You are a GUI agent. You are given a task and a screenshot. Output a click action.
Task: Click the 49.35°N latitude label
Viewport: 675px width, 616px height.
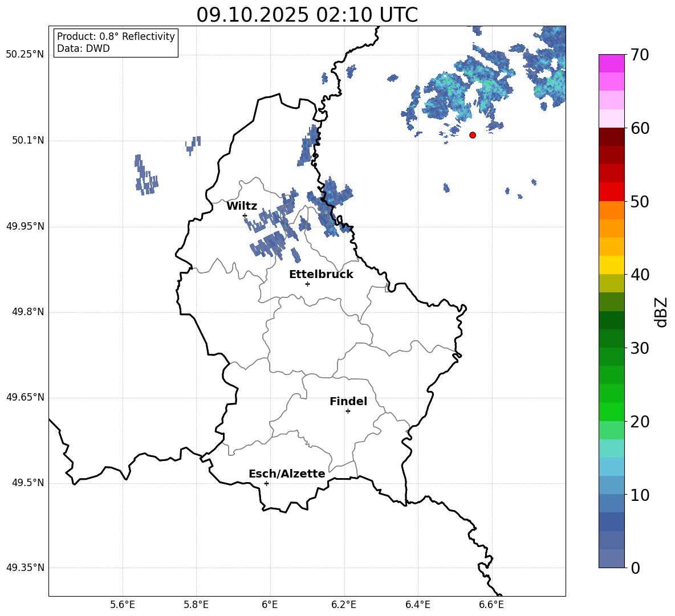[25, 568]
